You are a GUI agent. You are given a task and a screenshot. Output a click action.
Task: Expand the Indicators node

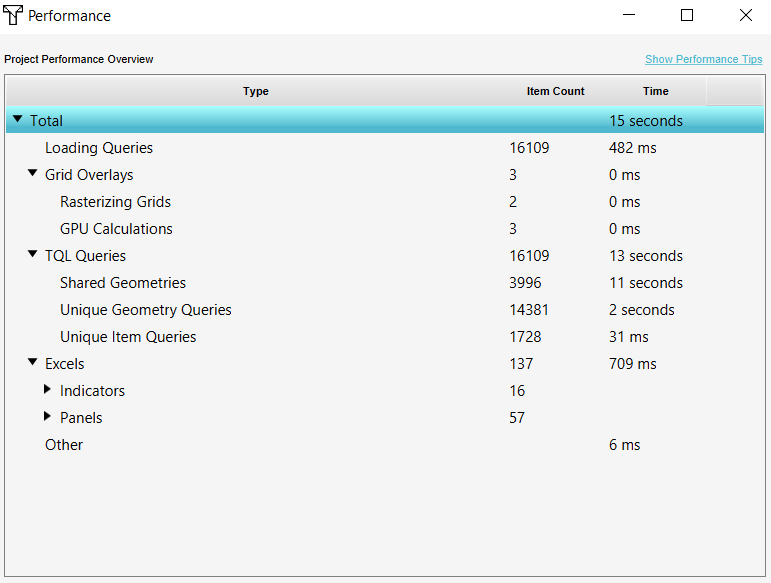(x=47, y=390)
